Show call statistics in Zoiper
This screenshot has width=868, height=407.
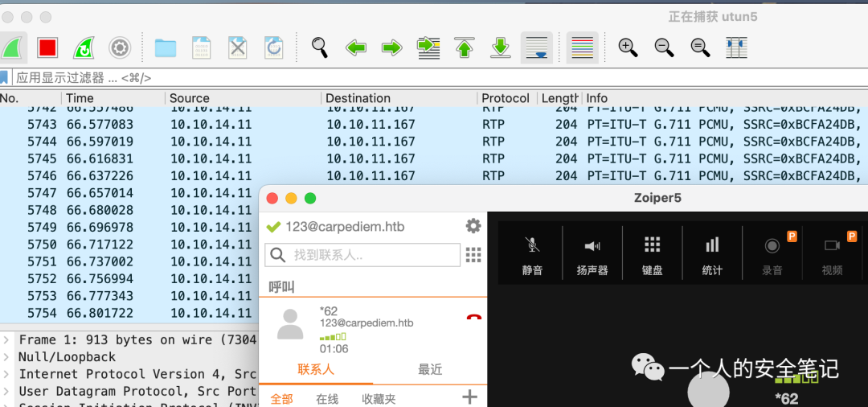712,255
